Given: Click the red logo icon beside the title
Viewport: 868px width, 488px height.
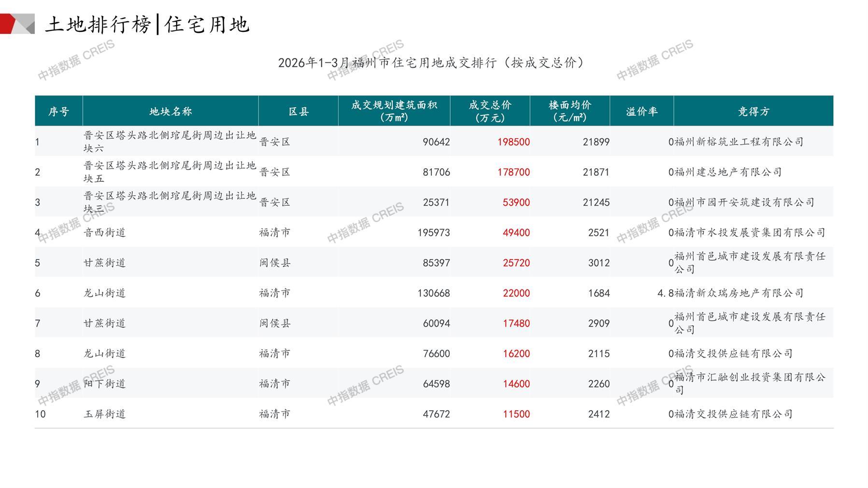Looking at the screenshot, I should pyautogui.click(x=17, y=24).
